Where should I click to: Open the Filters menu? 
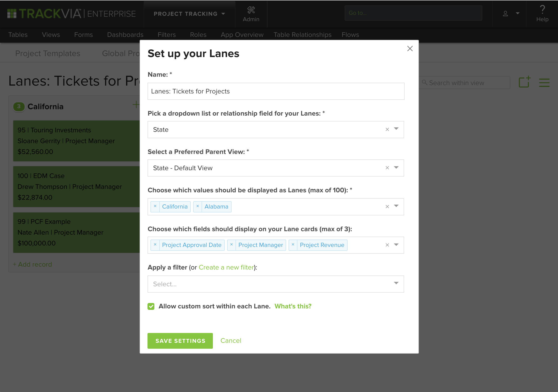tap(167, 35)
